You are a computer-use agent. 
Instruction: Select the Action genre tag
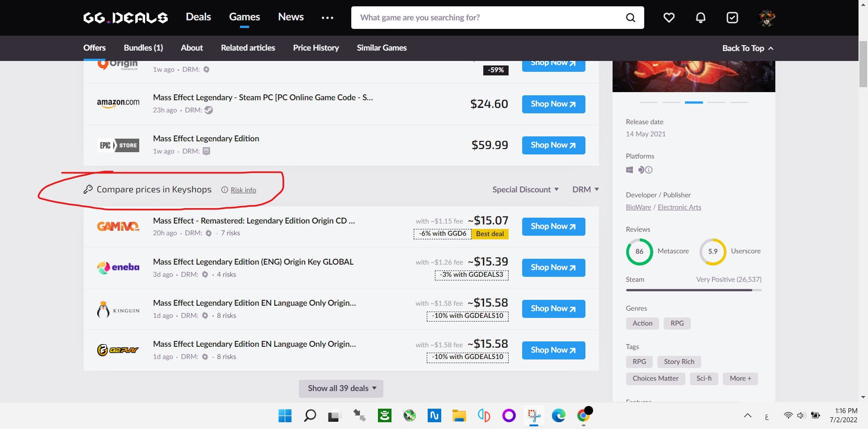click(642, 323)
